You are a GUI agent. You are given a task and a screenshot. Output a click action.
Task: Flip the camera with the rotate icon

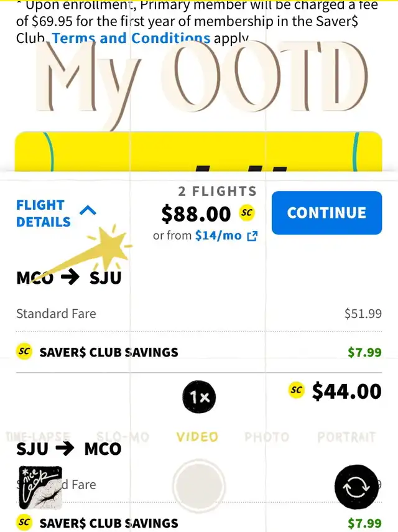point(356,487)
